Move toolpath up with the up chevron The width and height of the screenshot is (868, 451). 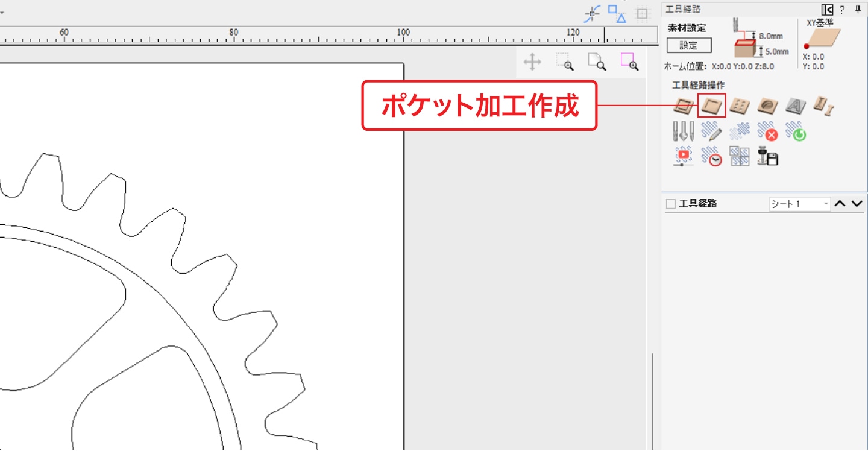pyautogui.click(x=840, y=204)
